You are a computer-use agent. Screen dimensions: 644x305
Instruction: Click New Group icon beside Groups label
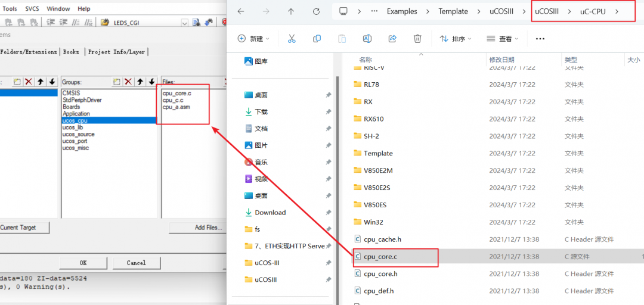[117, 82]
